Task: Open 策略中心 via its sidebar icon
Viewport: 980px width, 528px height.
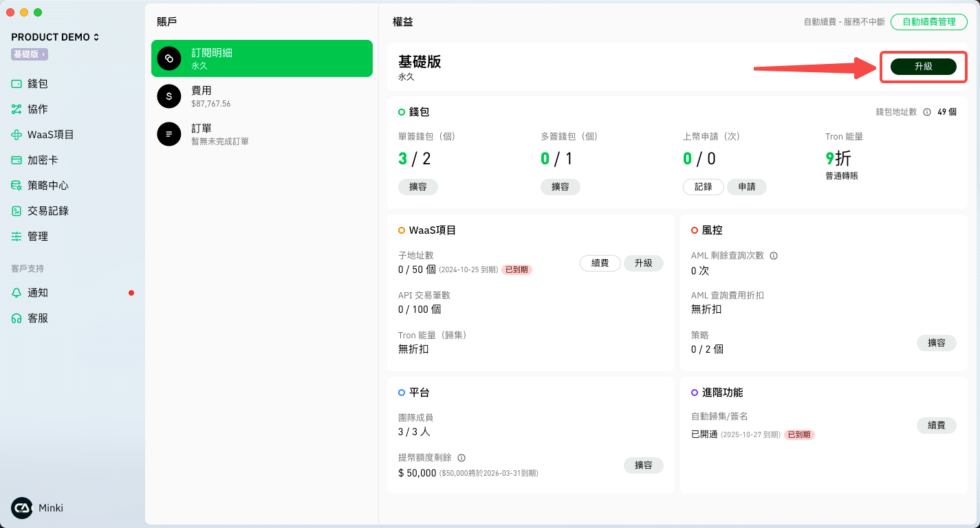Action: [x=17, y=186]
